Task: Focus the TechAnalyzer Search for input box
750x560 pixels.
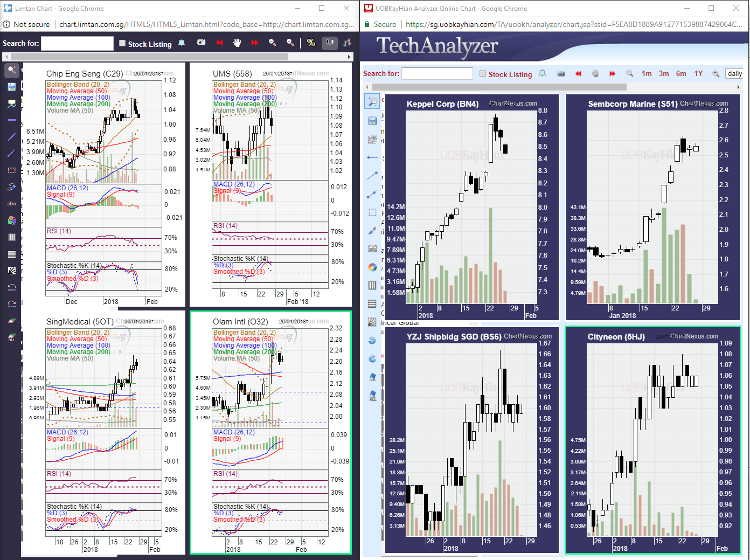Action: click(438, 73)
